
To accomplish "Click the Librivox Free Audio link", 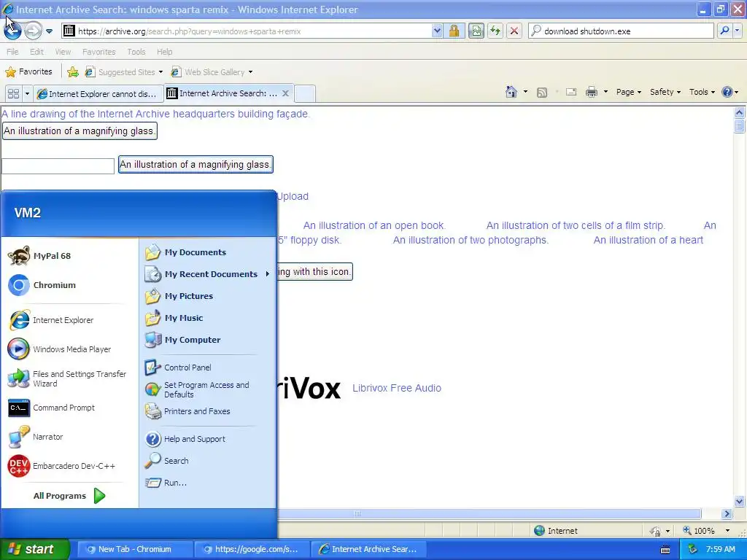I will coord(397,388).
